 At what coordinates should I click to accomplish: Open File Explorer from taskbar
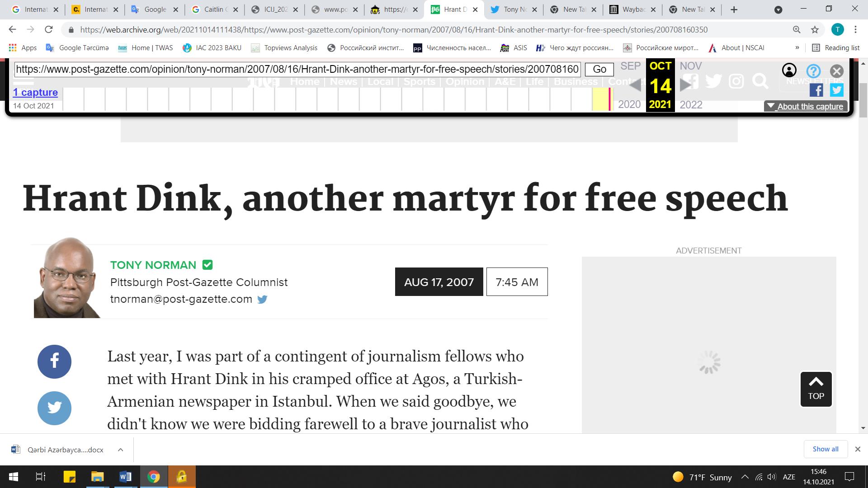point(97,477)
